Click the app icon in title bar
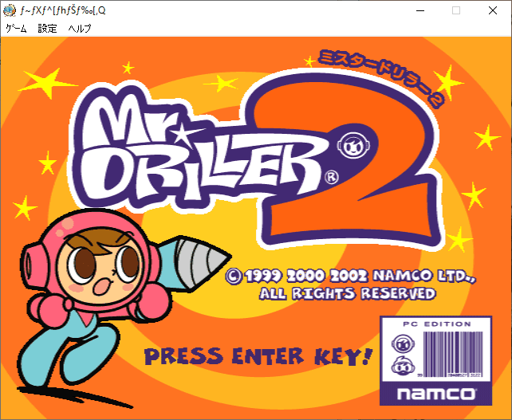Screen dimensions: 512x420 (x=10, y=10)
